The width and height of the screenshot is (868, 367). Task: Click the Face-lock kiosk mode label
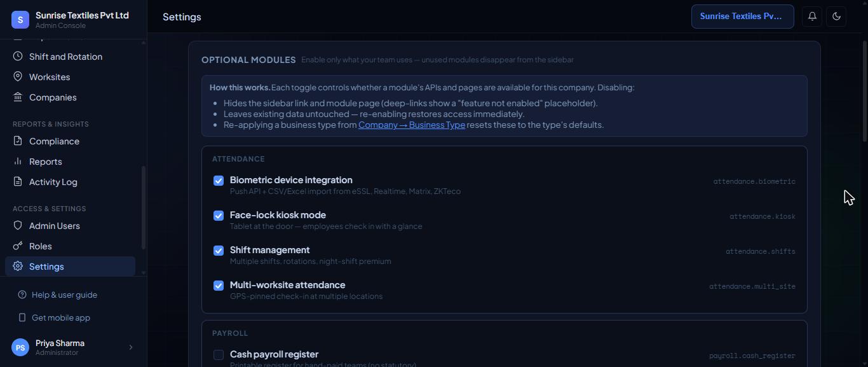pyautogui.click(x=278, y=215)
